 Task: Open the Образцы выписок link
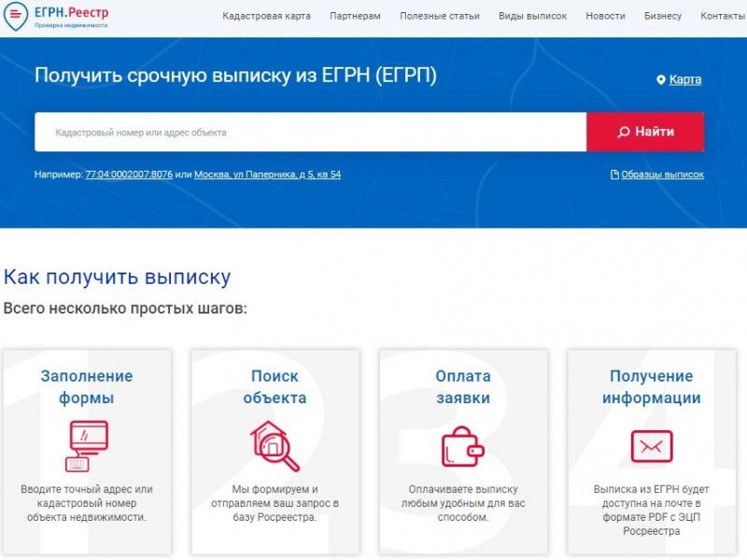pos(663,174)
